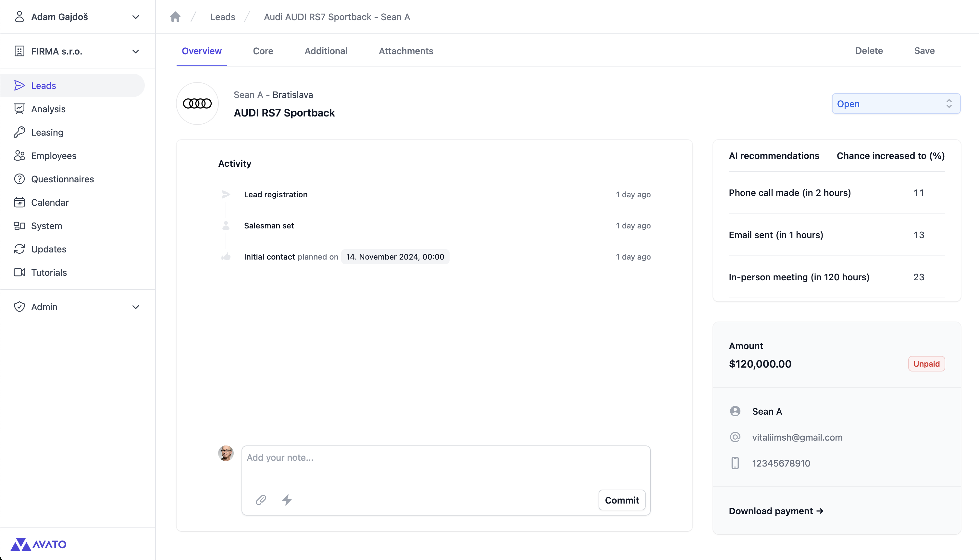
Task: Click the phone number 12345678910
Action: point(781,463)
